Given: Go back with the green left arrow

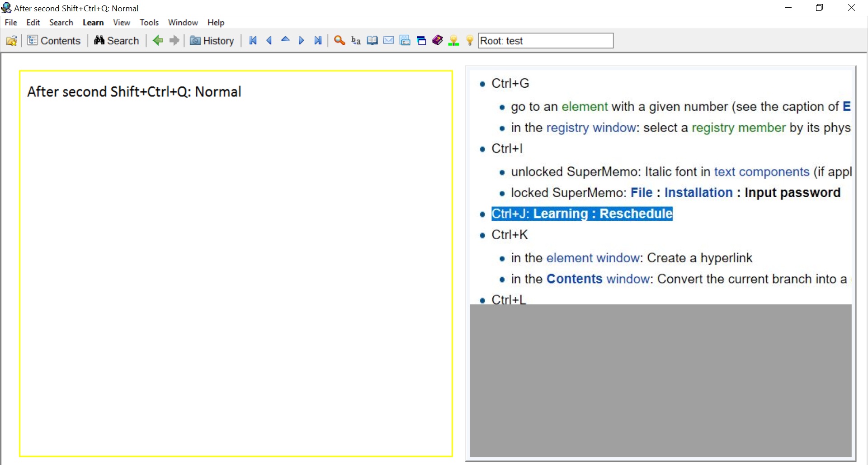Looking at the screenshot, I should pos(158,41).
